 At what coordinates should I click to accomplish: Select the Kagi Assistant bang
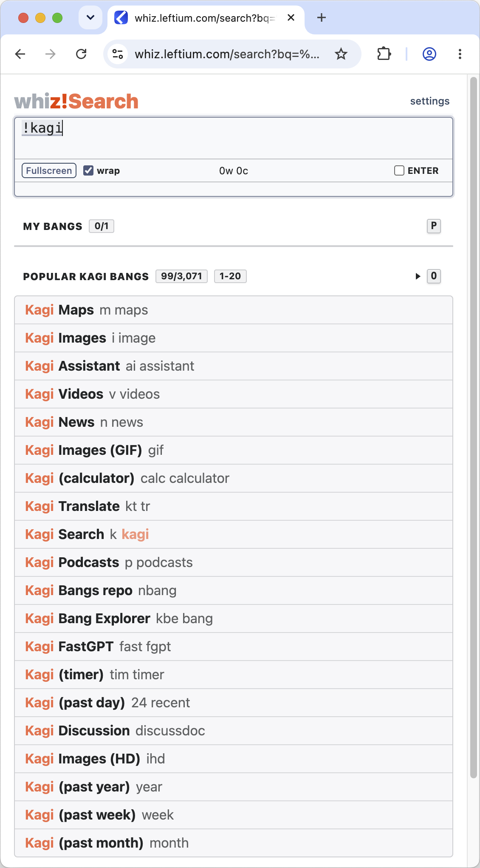234,366
